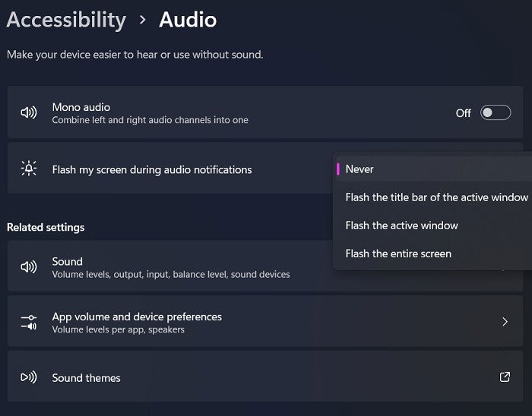Open App volume and device preferences

(x=265, y=321)
